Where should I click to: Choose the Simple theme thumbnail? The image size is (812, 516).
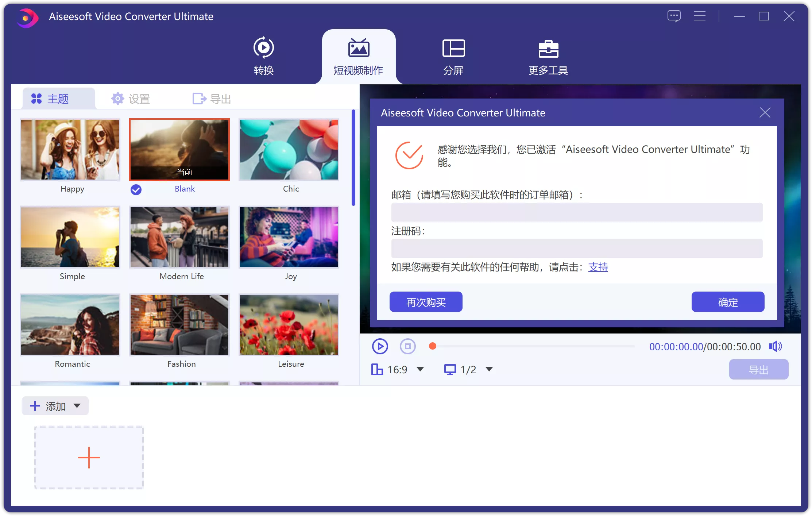(x=70, y=237)
